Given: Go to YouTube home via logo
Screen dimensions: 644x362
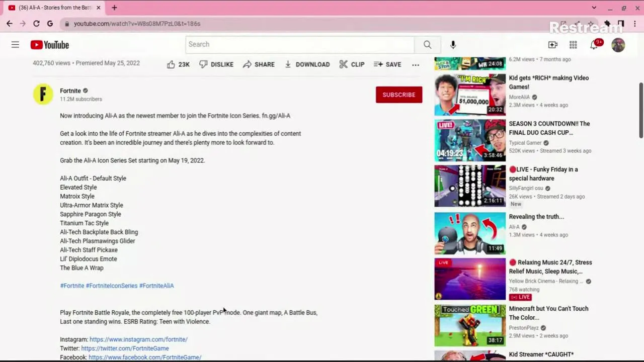Looking at the screenshot, I should pyautogui.click(x=49, y=45).
